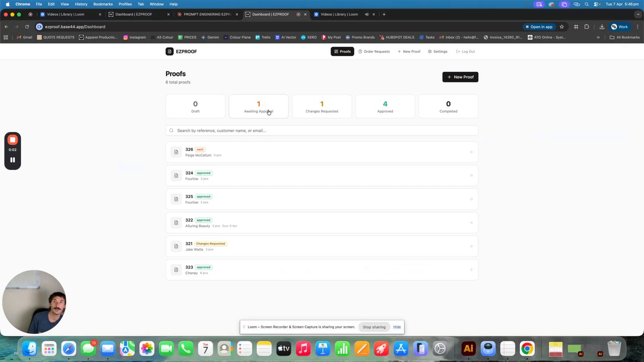Open Finder from the dock
This screenshot has height=362, width=644.
tap(30, 348)
